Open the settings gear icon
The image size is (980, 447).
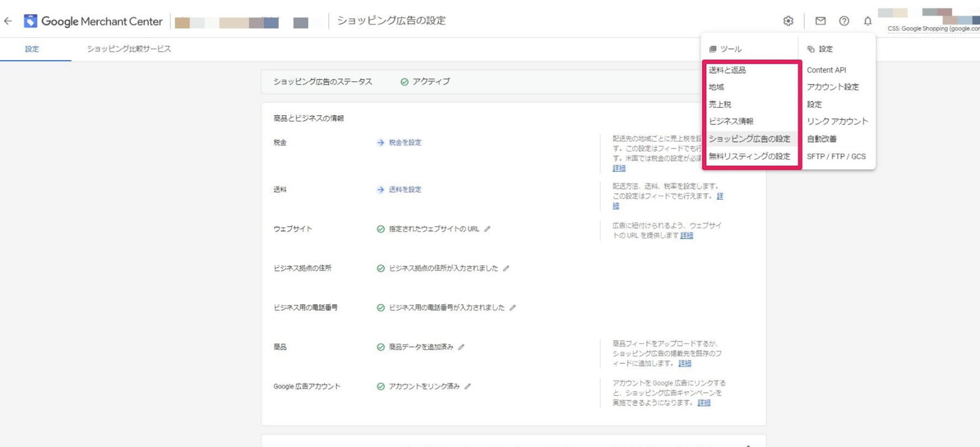click(x=788, y=21)
